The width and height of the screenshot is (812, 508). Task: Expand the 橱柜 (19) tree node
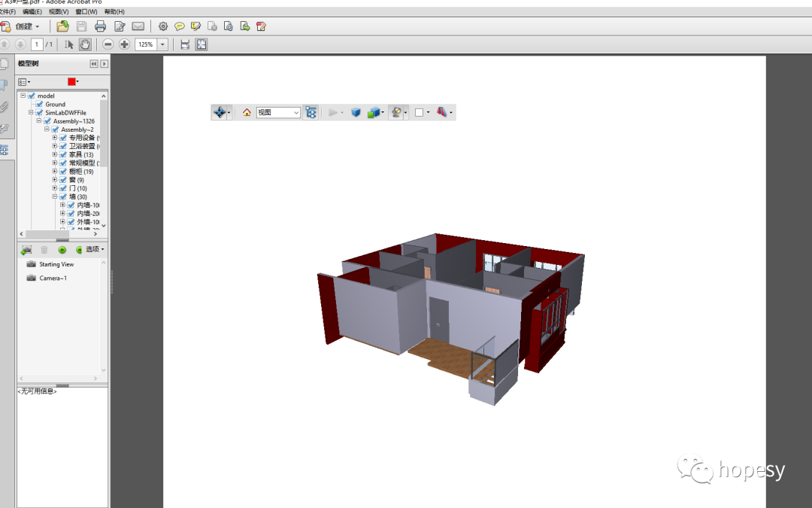point(55,172)
